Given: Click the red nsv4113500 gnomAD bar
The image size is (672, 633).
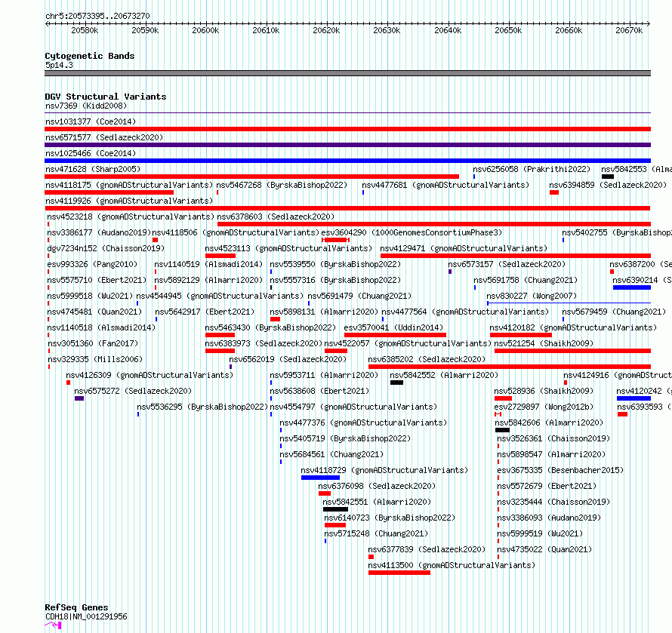Looking at the screenshot, I should tap(399, 573).
